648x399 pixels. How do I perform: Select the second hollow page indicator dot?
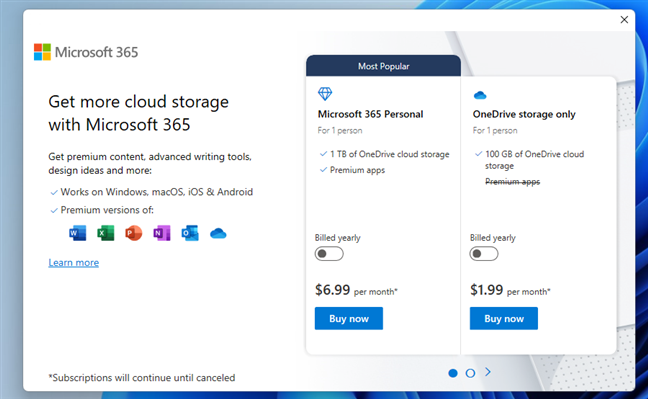coord(470,373)
